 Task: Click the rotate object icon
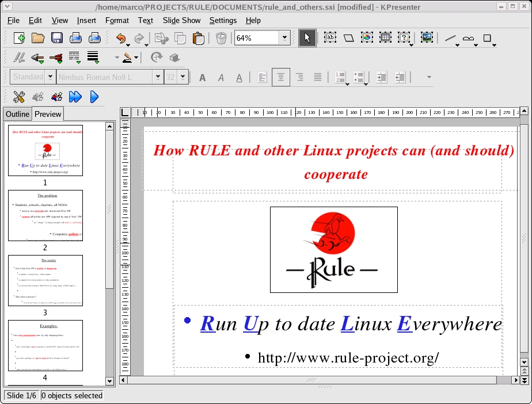tap(157, 57)
